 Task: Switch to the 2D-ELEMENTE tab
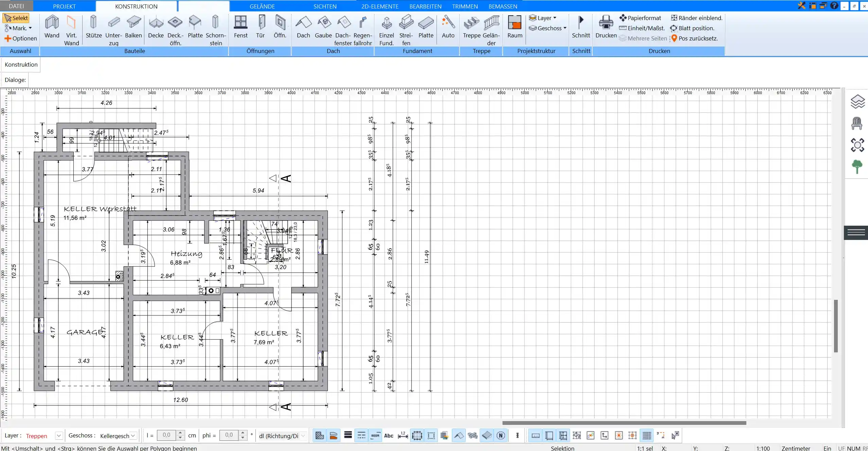380,6
